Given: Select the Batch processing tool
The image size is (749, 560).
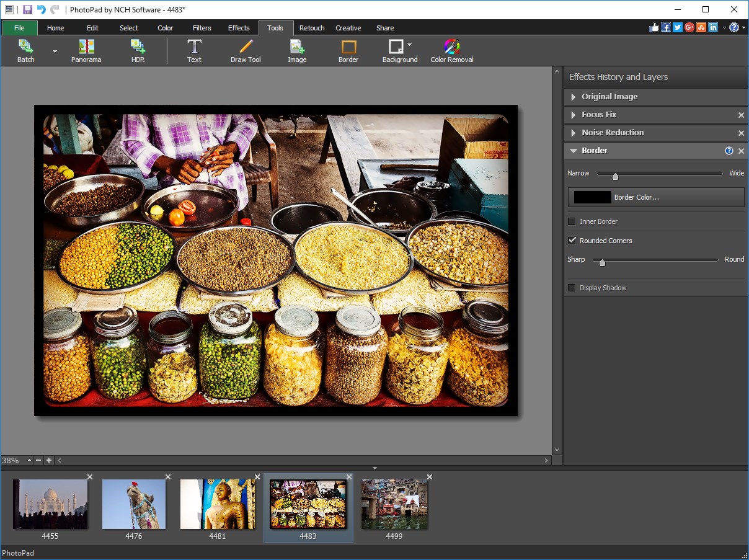Looking at the screenshot, I should click(x=25, y=51).
